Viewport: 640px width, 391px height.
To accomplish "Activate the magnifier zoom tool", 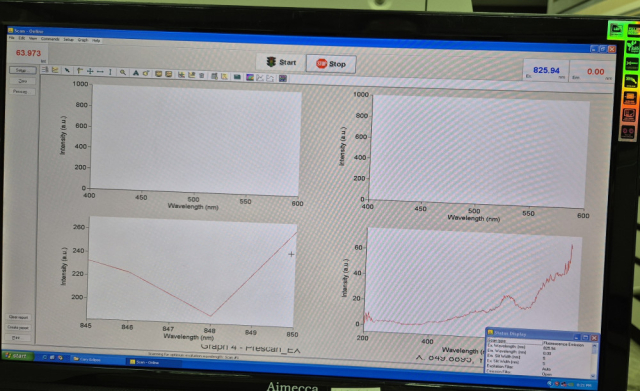I will pos(123,73).
